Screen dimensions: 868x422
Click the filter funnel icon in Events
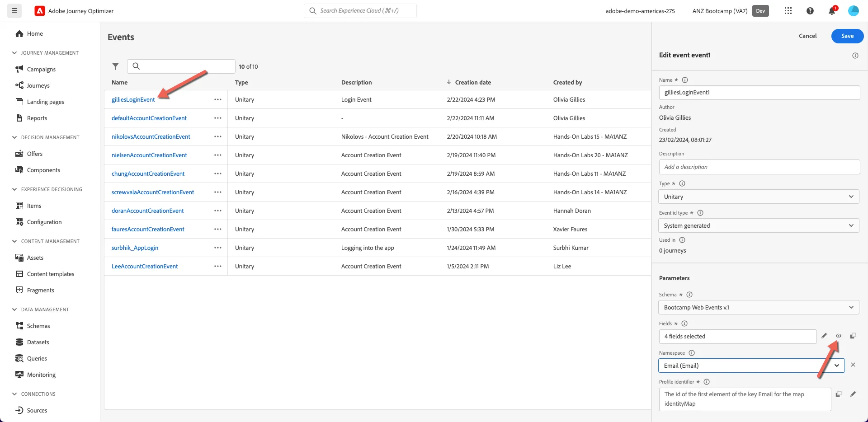(116, 66)
